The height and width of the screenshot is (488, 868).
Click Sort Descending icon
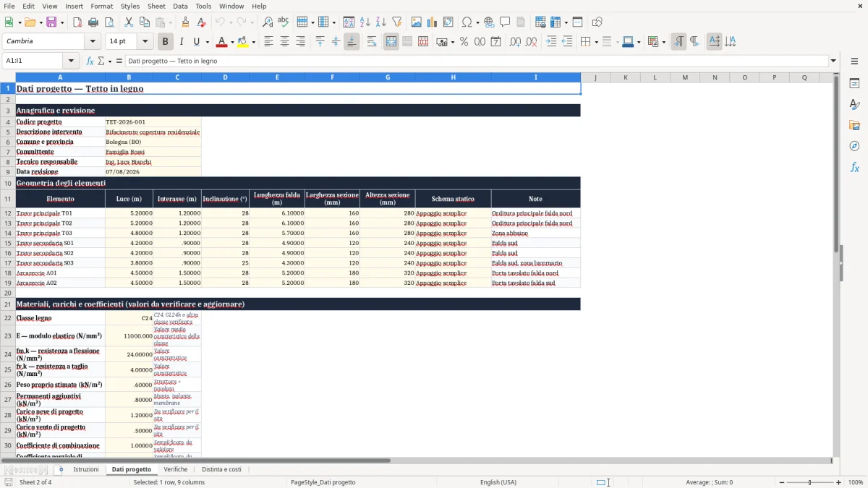[381, 22]
